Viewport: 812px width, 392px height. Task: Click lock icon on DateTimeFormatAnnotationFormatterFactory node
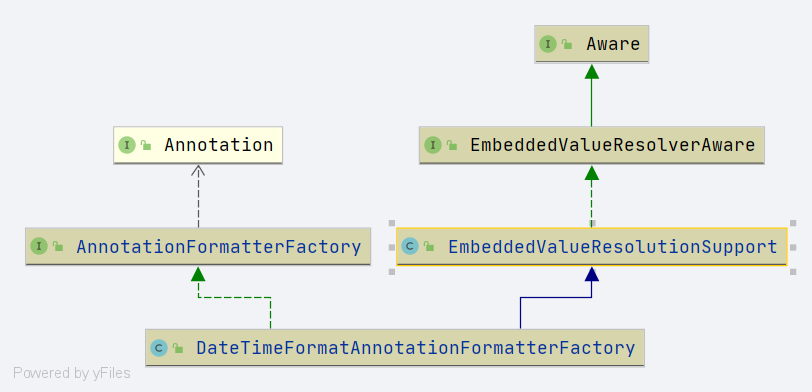coord(178,349)
